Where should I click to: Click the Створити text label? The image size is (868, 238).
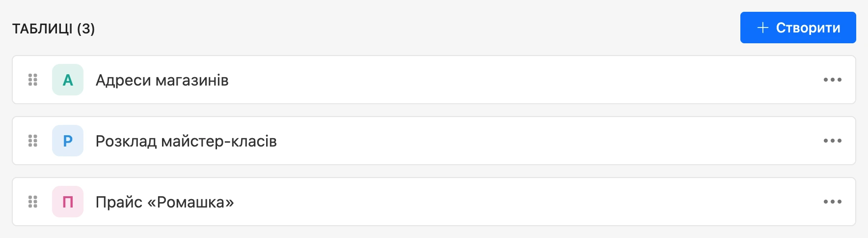pyautogui.click(x=808, y=28)
